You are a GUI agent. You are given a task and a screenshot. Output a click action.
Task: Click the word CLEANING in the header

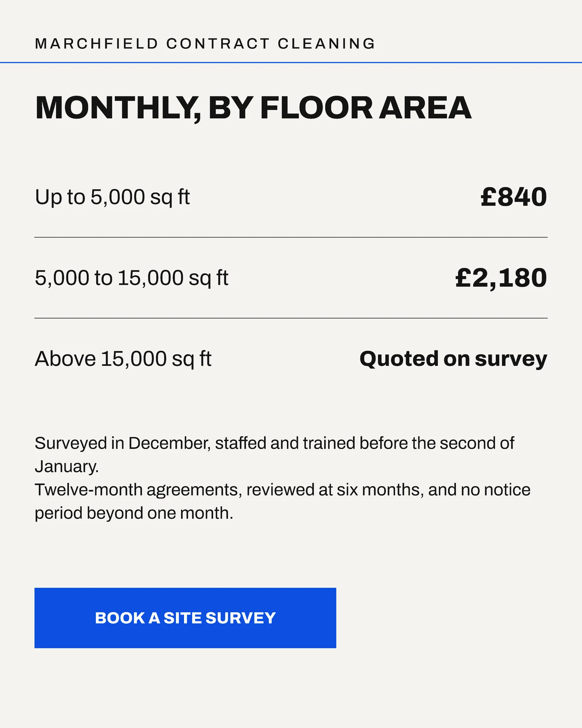point(326,44)
